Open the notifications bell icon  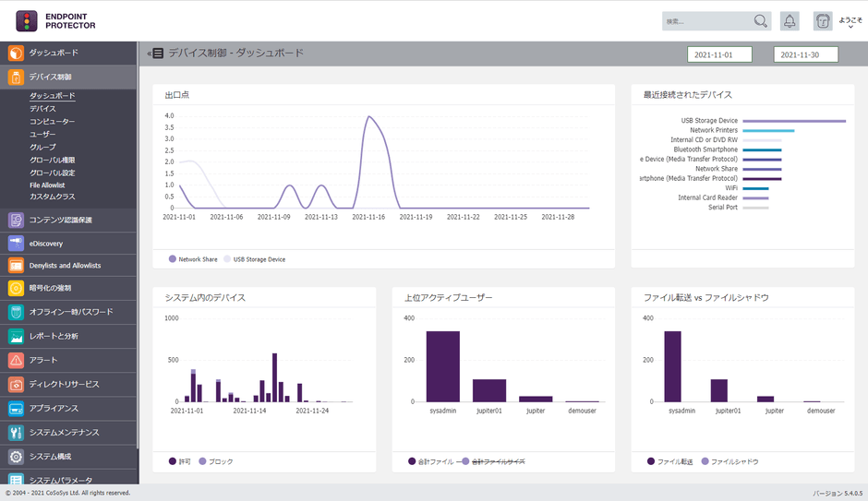coord(790,21)
